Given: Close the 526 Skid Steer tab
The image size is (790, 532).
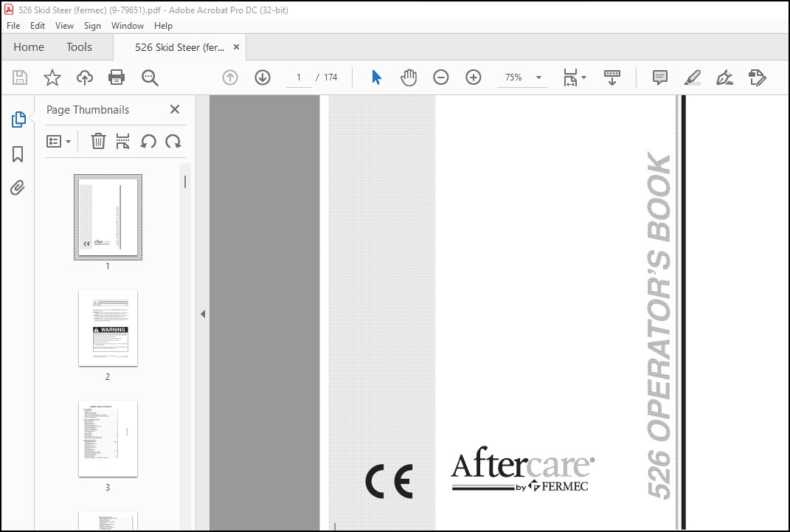Looking at the screenshot, I should click(x=236, y=46).
